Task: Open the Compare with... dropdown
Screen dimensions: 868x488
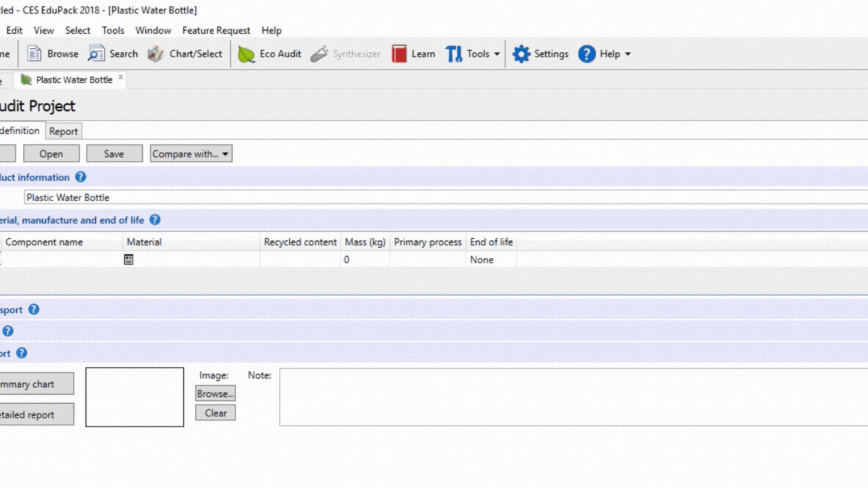Action: click(x=191, y=154)
